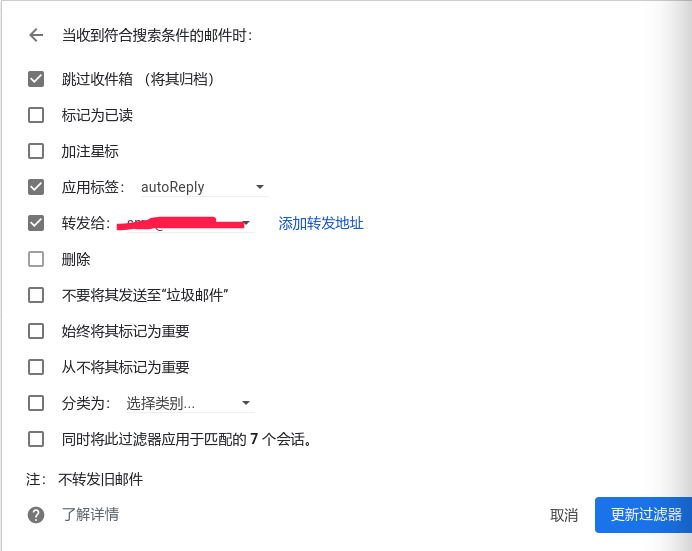Uncheck the 转发给 checkbox

[36, 223]
